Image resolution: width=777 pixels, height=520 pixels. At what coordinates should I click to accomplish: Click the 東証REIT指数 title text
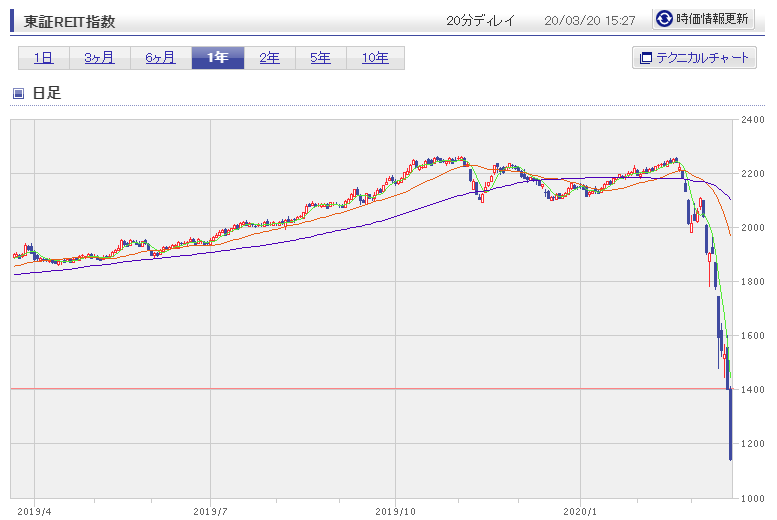click(69, 22)
